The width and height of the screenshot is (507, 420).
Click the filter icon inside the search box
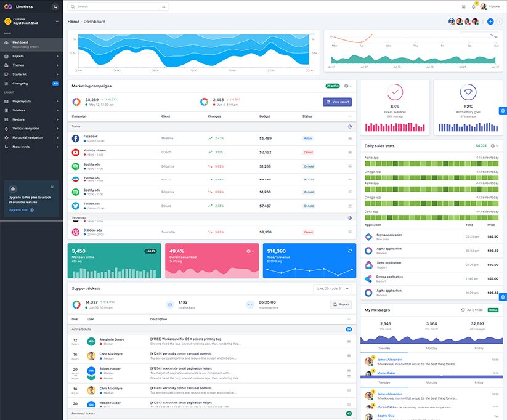[164, 7]
